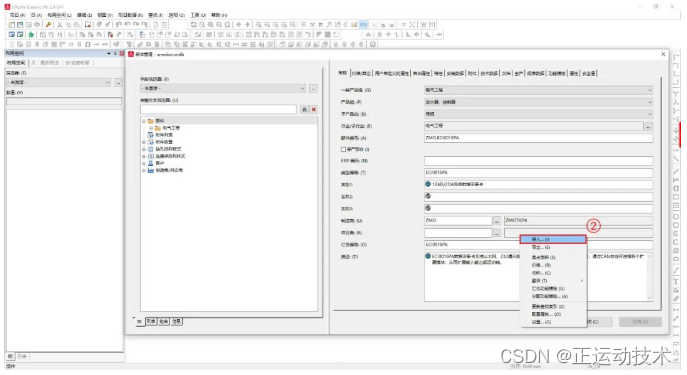Viewport: 687px width, 375px height.
Task: Click the 应用 (A) button
Action: coord(640,322)
